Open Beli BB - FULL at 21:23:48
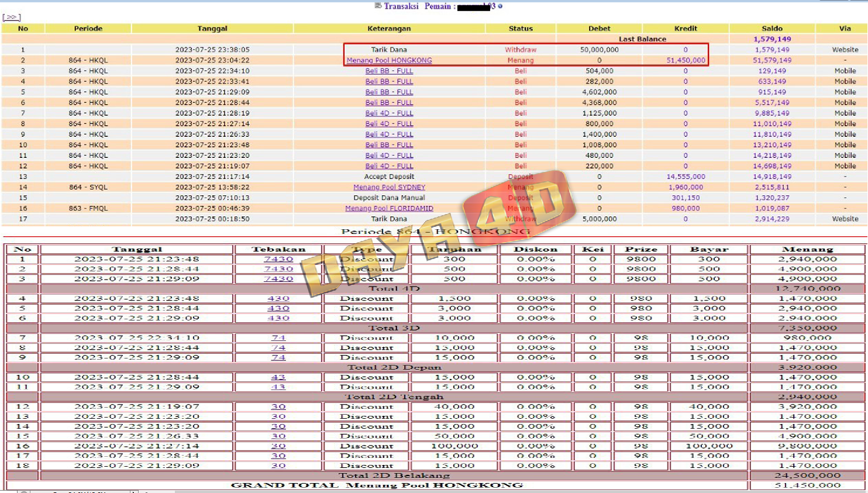 pos(389,145)
